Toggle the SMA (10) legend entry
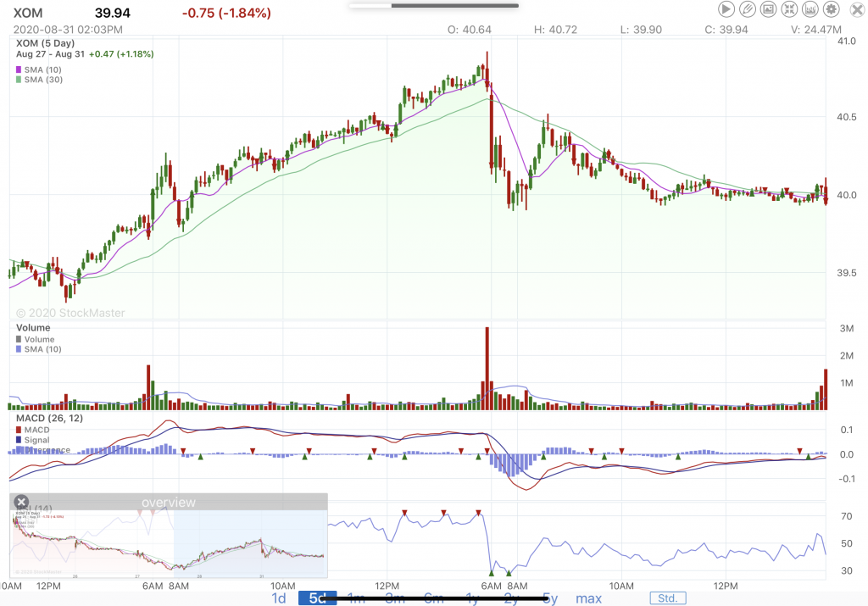 [43, 69]
